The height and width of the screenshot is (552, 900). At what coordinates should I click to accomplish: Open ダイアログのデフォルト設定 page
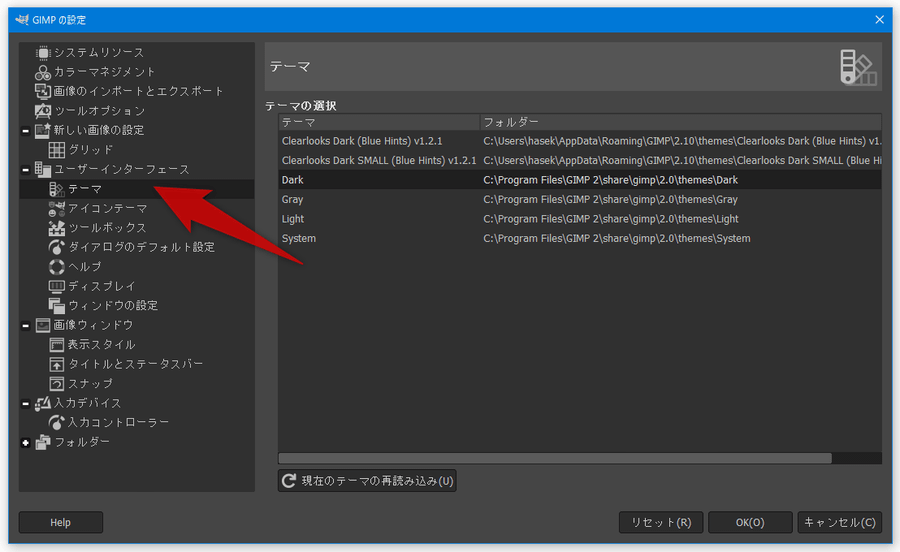[x=141, y=248]
